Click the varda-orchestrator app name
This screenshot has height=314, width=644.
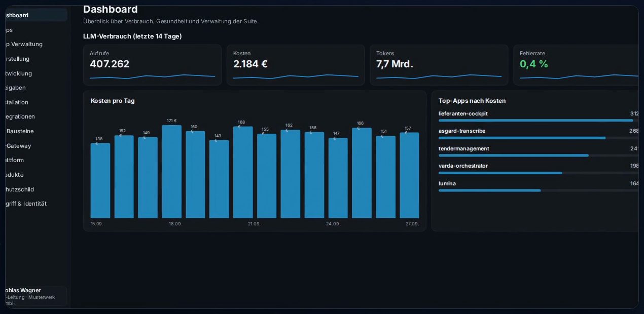463,166
